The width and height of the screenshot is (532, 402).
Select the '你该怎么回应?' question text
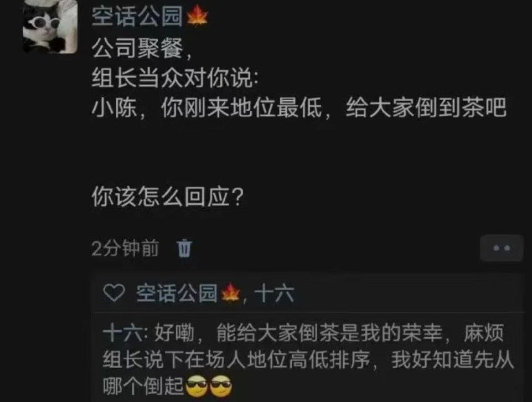coord(168,197)
